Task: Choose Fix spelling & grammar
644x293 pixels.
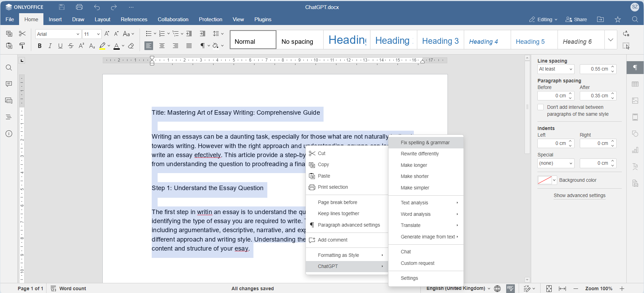Action: pos(426,143)
